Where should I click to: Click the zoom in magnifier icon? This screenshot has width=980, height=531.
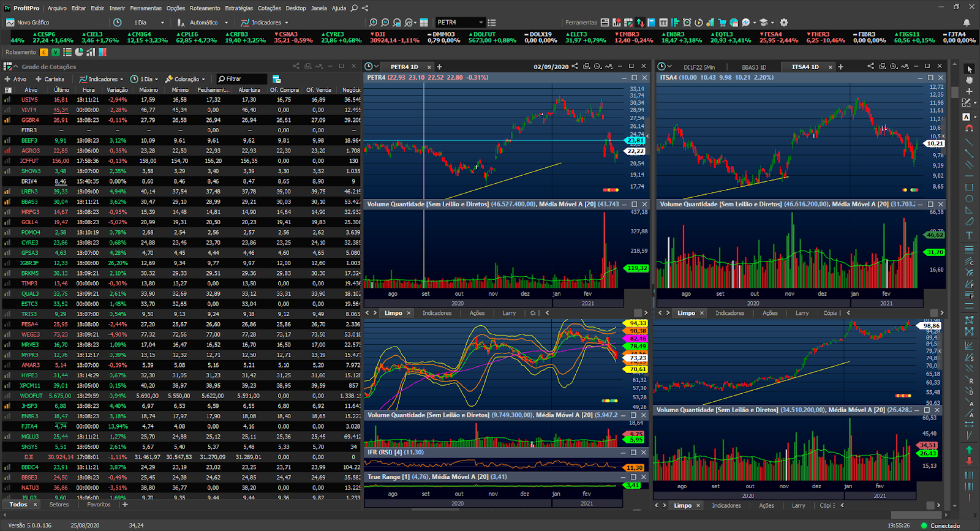pos(374,23)
